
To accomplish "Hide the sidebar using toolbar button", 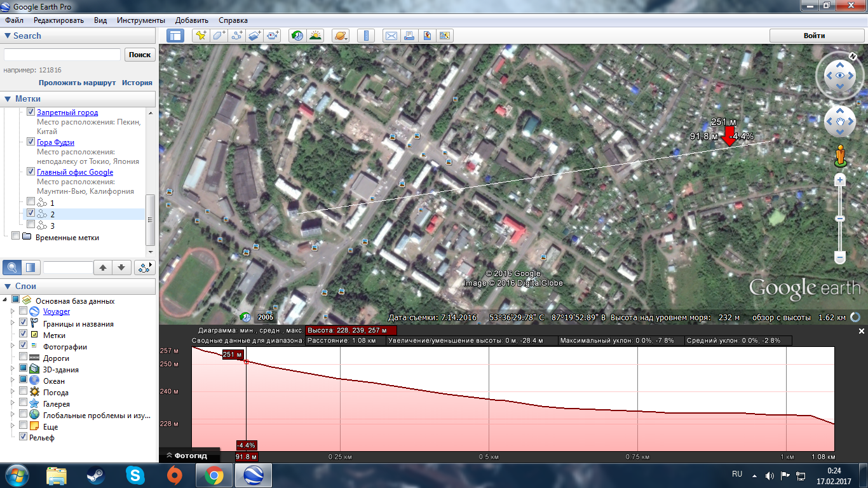I will [175, 36].
